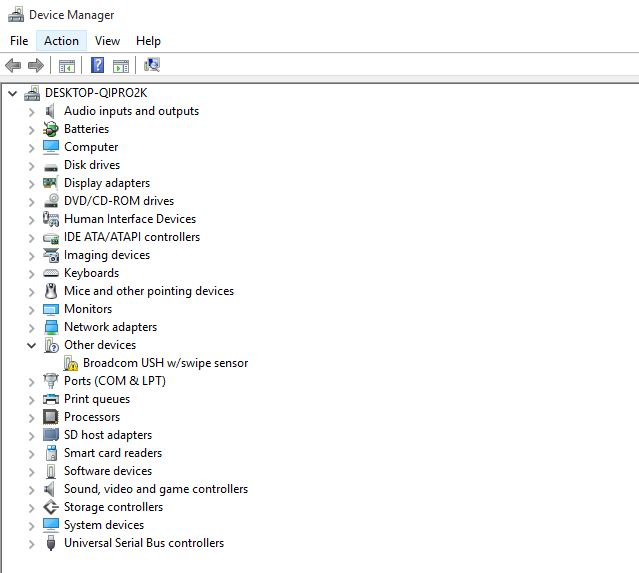
Task: Select the DVD/CD-ROM drives label
Action: pos(119,201)
